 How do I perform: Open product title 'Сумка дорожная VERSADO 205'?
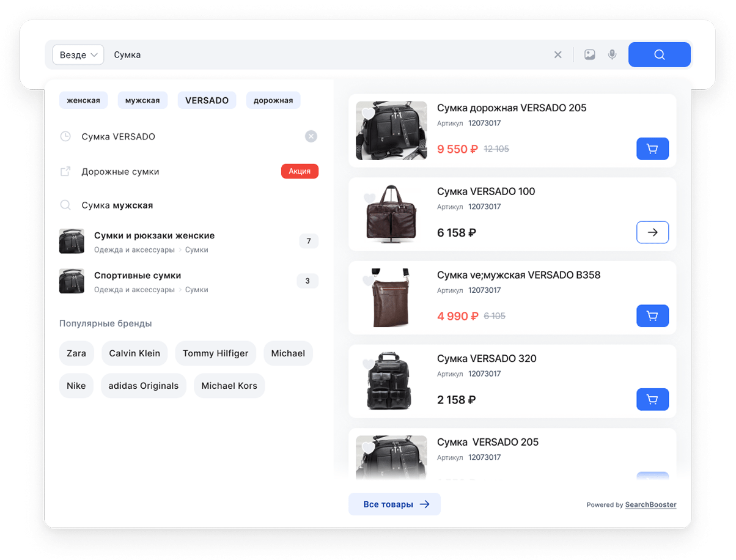pos(512,108)
